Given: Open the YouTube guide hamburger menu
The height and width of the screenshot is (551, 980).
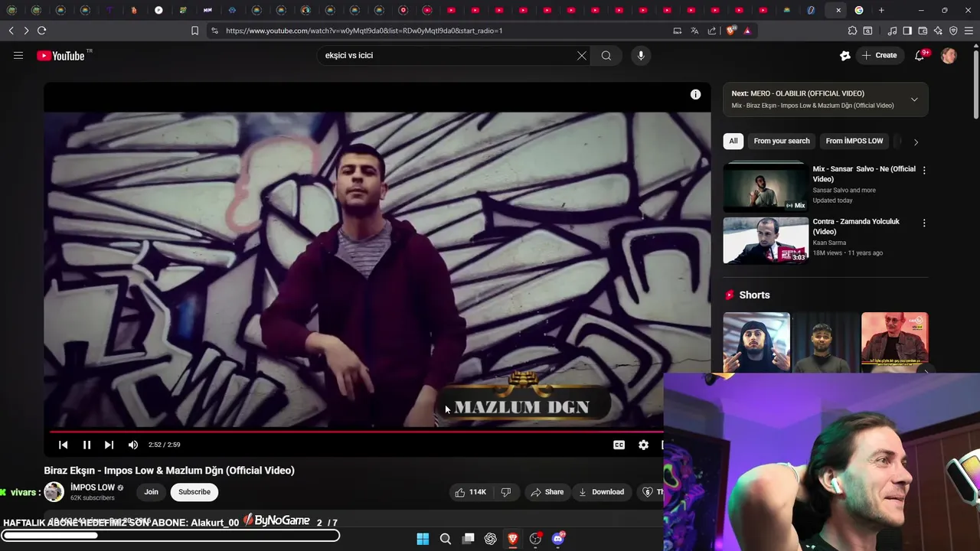Looking at the screenshot, I should [x=18, y=55].
